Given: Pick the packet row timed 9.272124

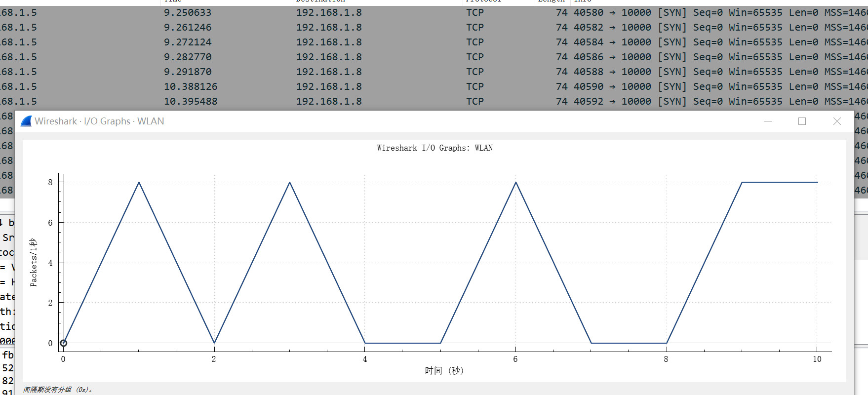Looking at the screenshot, I should pyautogui.click(x=188, y=42).
